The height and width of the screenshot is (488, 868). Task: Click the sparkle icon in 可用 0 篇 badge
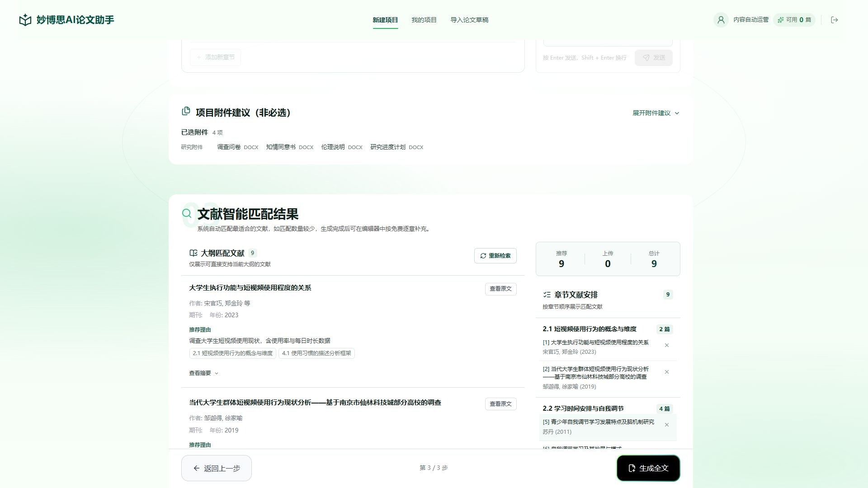(781, 20)
